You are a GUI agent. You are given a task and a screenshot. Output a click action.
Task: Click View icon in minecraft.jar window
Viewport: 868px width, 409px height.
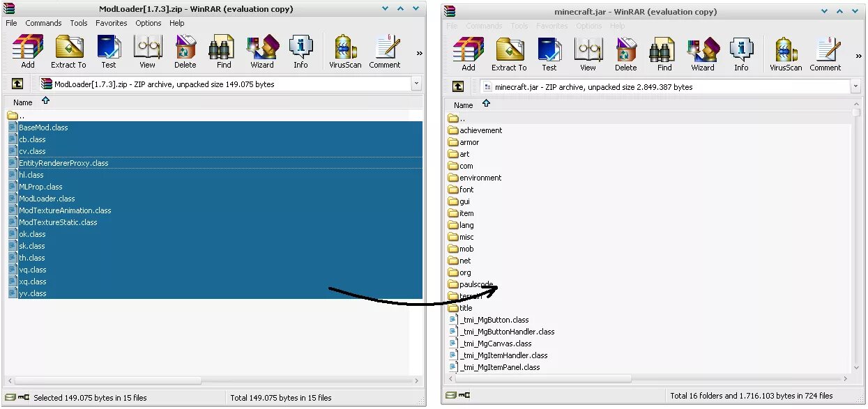pos(588,54)
